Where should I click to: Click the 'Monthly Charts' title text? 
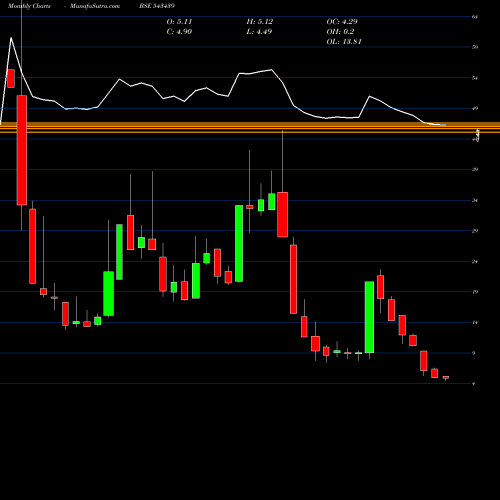(x=29, y=6)
